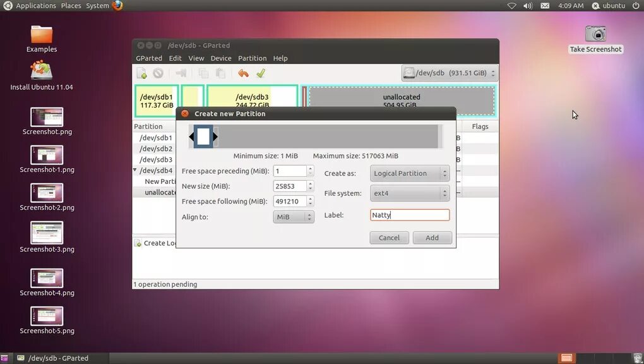The height and width of the screenshot is (364, 644).
Task: Select the /dev/sdb2 row in partition list
Action: pyautogui.click(x=156, y=149)
